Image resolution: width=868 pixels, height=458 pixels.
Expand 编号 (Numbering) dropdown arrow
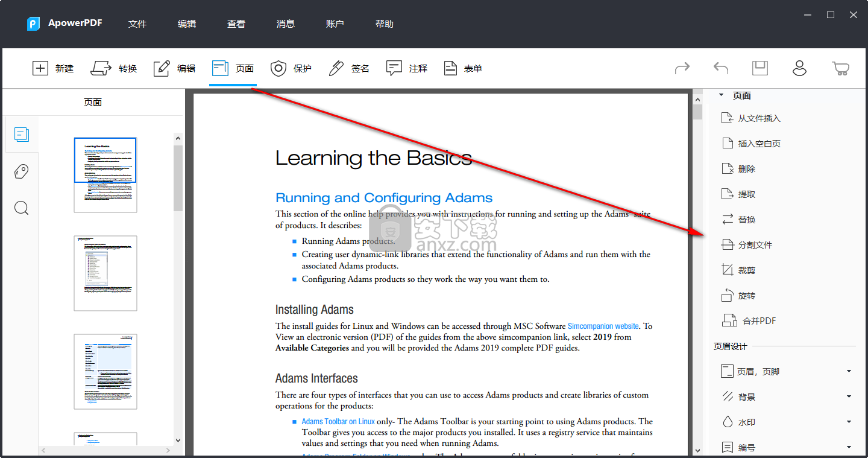[849, 448]
